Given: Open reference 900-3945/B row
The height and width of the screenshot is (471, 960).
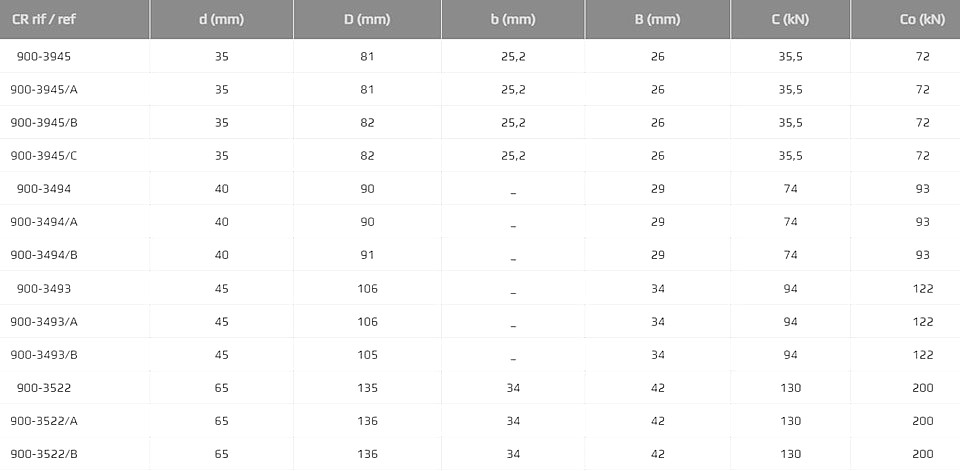Looking at the screenshot, I should [44, 122].
